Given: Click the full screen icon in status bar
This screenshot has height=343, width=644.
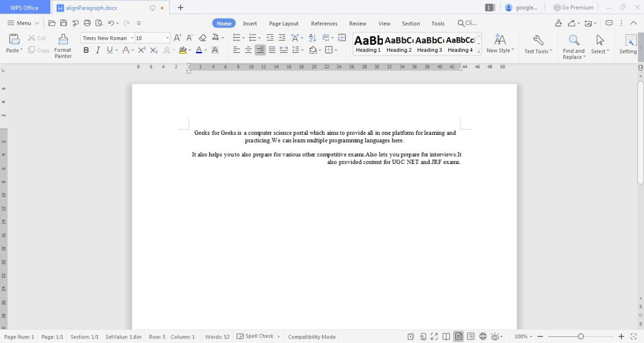Looking at the screenshot, I should click(x=434, y=336).
